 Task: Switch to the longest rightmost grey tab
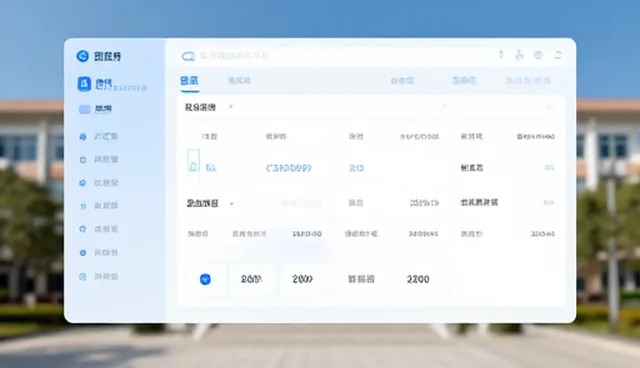528,80
